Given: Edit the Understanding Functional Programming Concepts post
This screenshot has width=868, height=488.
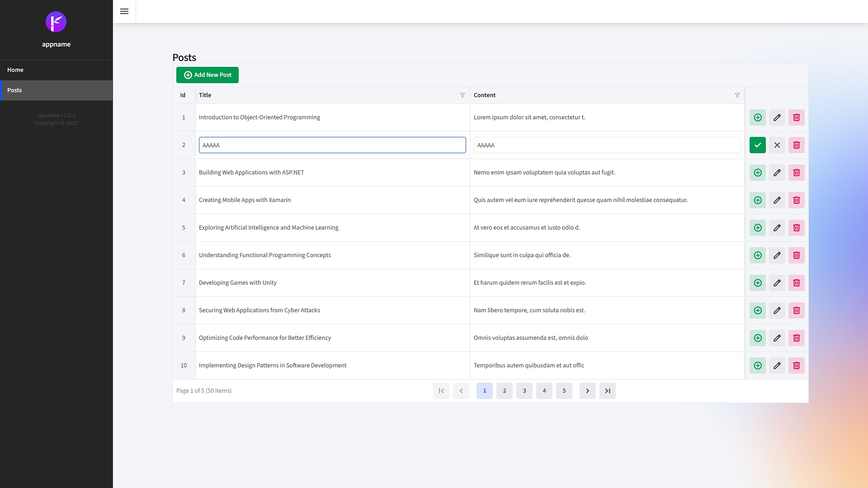Looking at the screenshot, I should (x=777, y=255).
